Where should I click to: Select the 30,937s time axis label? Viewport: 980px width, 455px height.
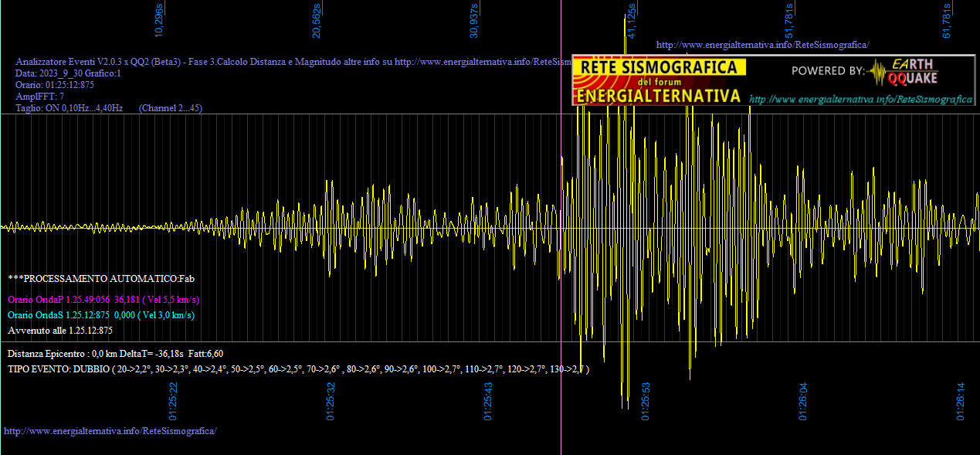coord(474,21)
